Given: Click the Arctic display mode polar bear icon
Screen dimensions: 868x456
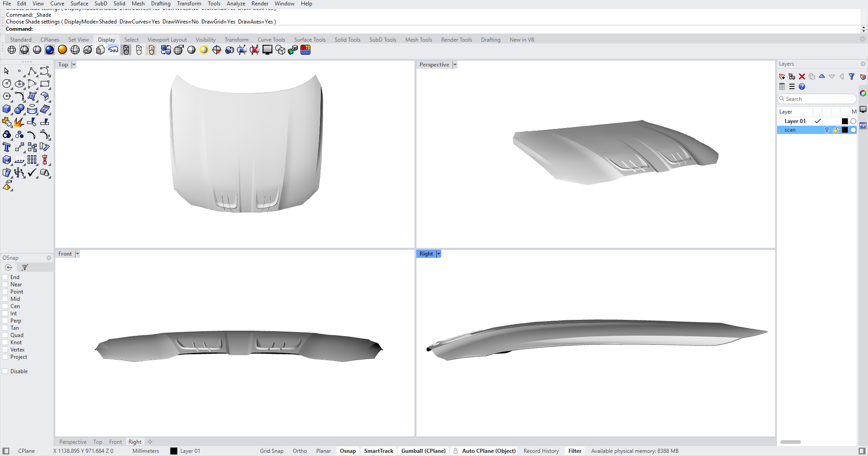Looking at the screenshot, I should pyautogui.click(x=113, y=50).
